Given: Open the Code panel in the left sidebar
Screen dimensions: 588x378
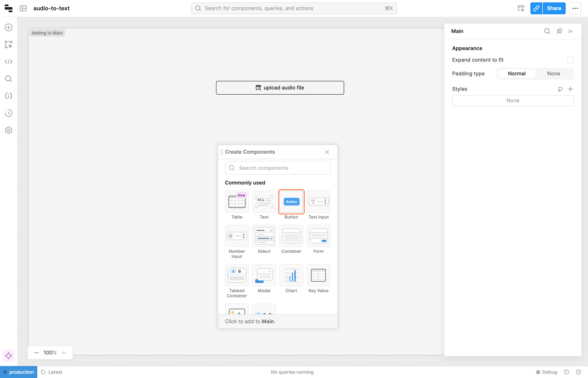Looking at the screenshot, I should click(x=9, y=62).
